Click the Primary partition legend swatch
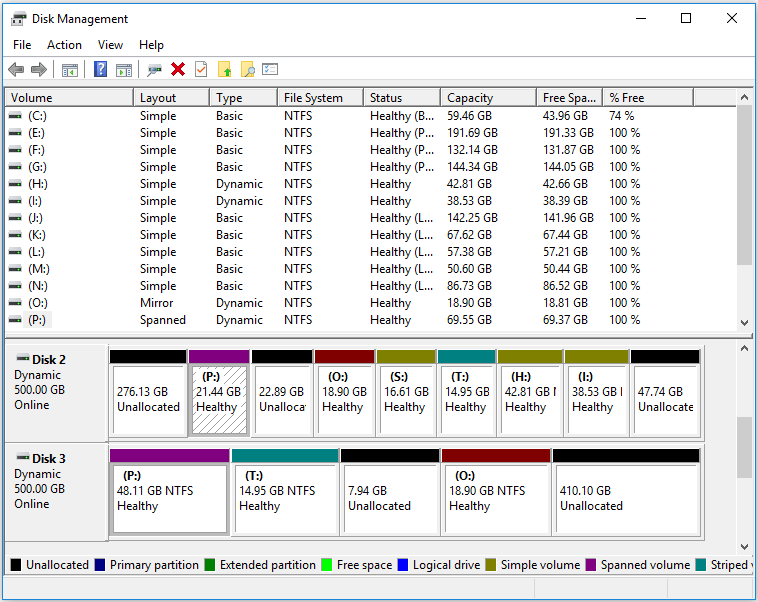The height and width of the screenshot is (602, 758). point(100,565)
